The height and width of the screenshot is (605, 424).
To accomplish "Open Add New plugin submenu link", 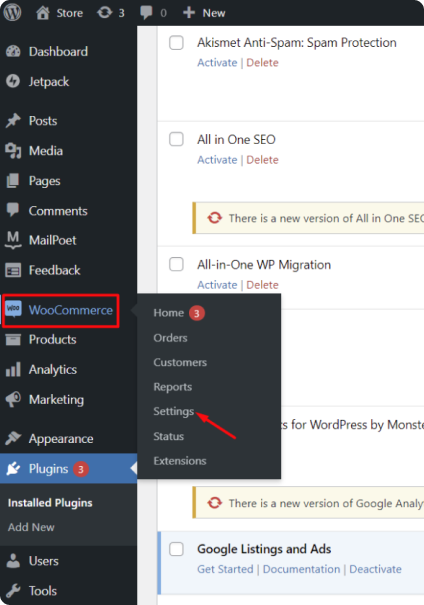I will pos(31,527).
